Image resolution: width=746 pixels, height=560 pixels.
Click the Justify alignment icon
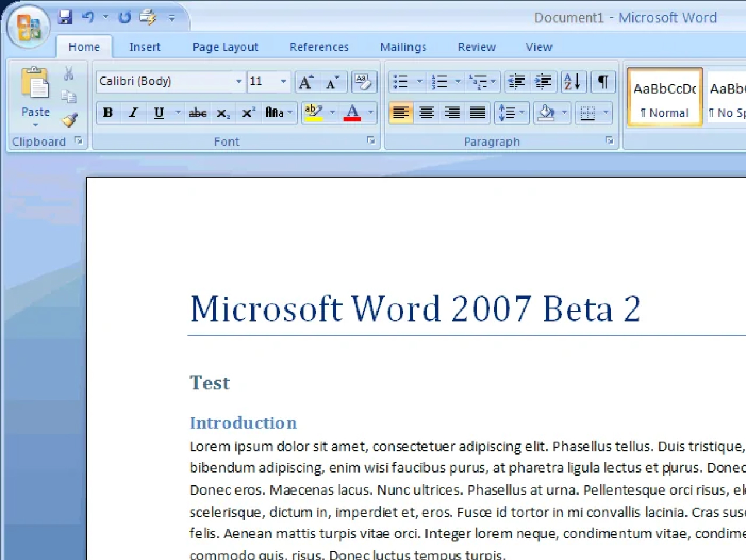(x=477, y=112)
